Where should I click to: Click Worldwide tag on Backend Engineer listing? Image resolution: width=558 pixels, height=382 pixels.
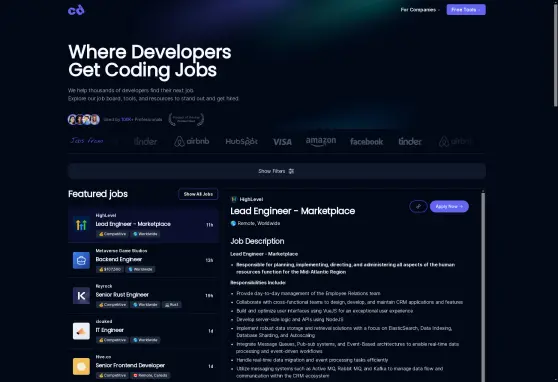tap(140, 269)
